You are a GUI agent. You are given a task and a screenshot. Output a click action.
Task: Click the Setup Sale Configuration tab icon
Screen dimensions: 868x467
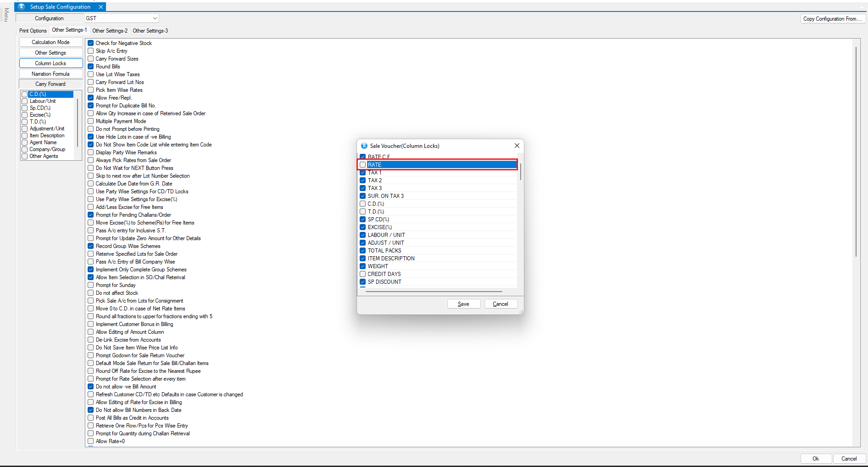click(x=21, y=7)
